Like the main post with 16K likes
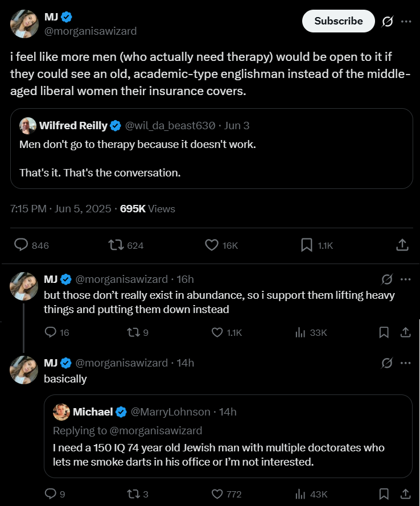The image size is (420, 506). click(x=212, y=245)
